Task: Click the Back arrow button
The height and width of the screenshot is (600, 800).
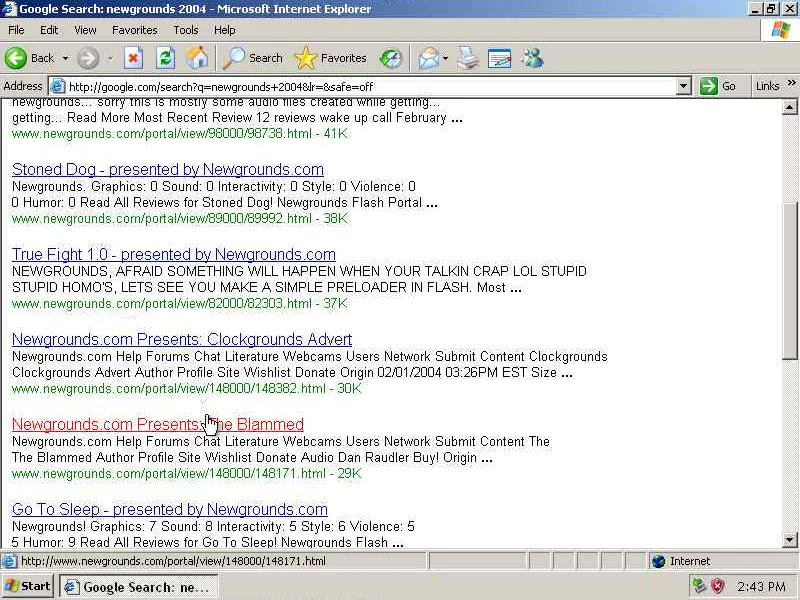Action: click(x=29, y=58)
